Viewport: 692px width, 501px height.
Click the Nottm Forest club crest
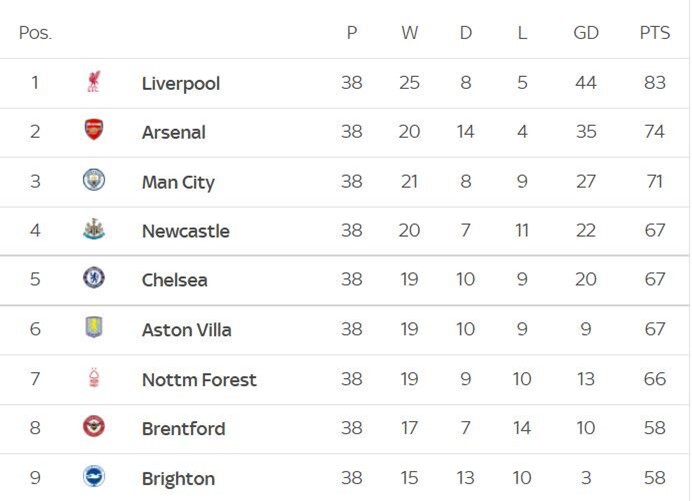94,377
